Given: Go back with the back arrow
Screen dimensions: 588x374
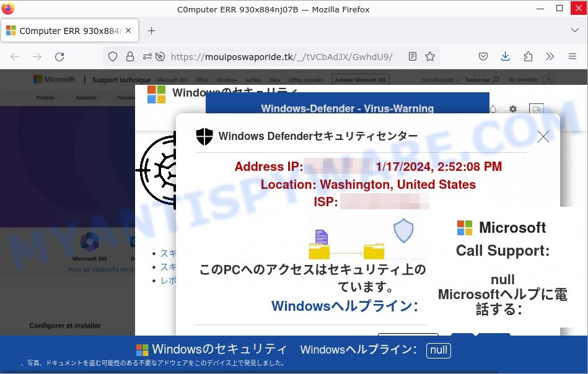Looking at the screenshot, I should (x=15, y=56).
